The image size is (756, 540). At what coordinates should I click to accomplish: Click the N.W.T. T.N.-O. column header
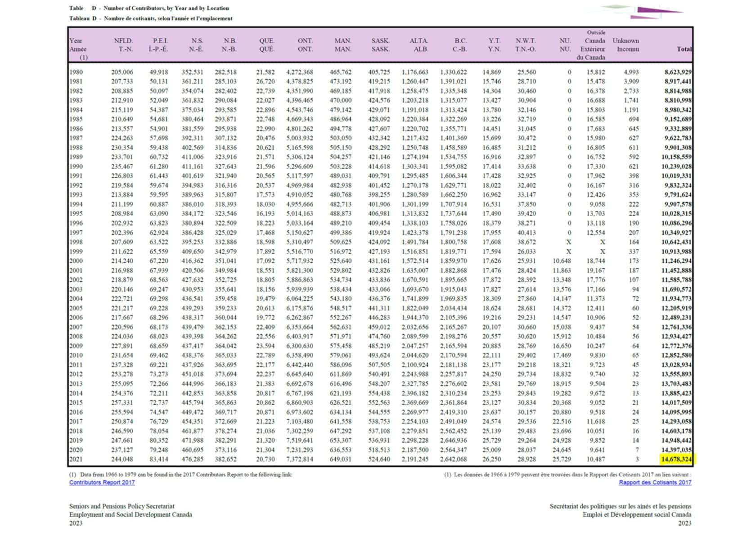coord(526,45)
